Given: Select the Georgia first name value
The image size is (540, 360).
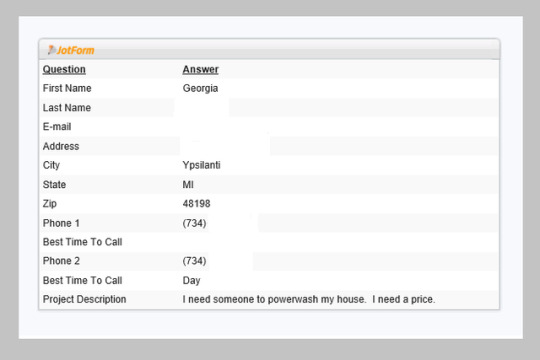Looking at the screenshot, I should pos(200,89).
